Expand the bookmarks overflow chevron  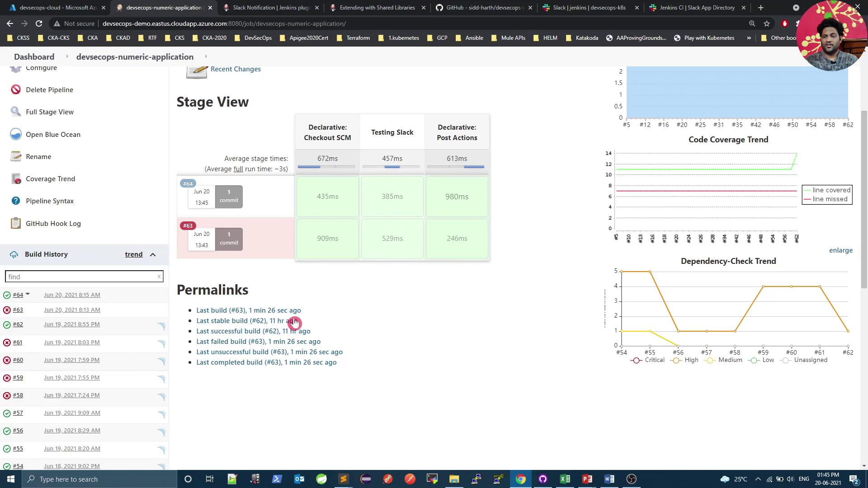tap(749, 38)
